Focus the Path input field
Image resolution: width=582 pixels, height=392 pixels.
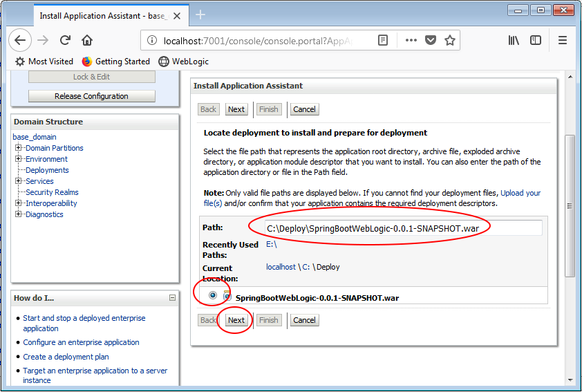coord(404,228)
